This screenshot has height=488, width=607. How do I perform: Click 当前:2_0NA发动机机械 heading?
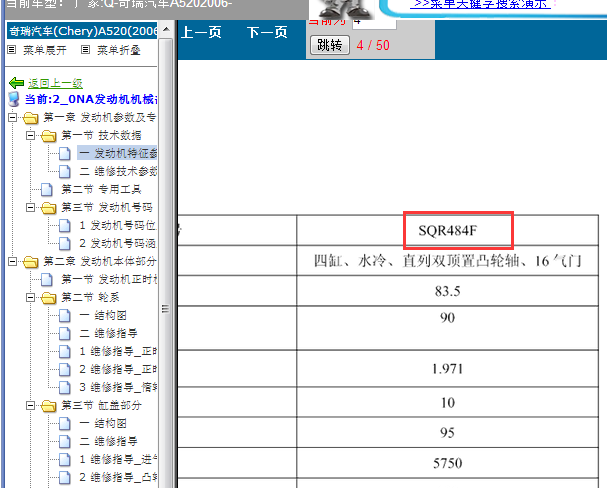[x=91, y=99]
